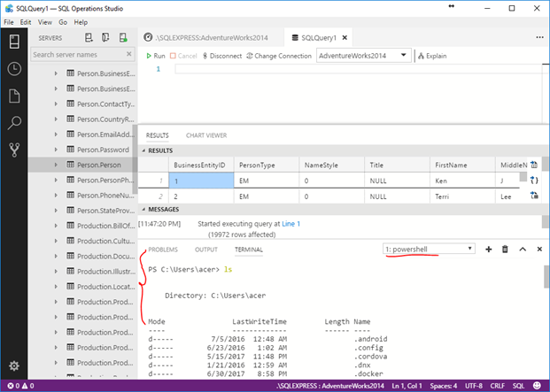Open the Task History clock icon
Viewport: 550px width, 392px height.
point(14,69)
